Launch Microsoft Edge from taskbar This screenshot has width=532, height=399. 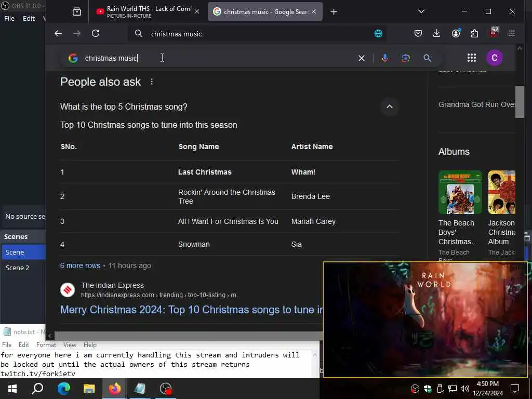tap(63, 389)
